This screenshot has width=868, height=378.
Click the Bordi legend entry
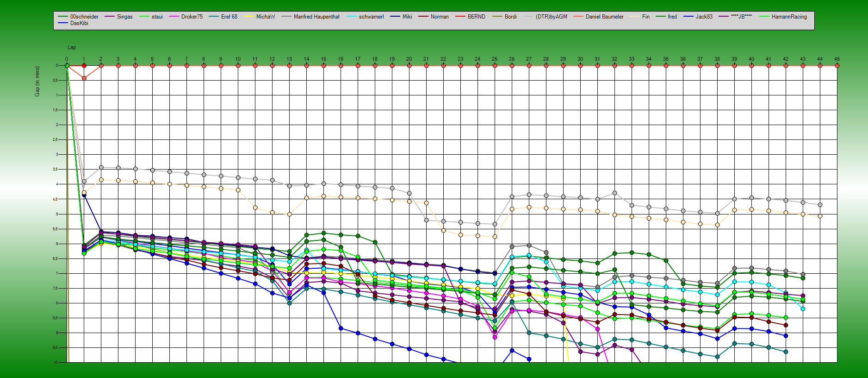(505, 17)
